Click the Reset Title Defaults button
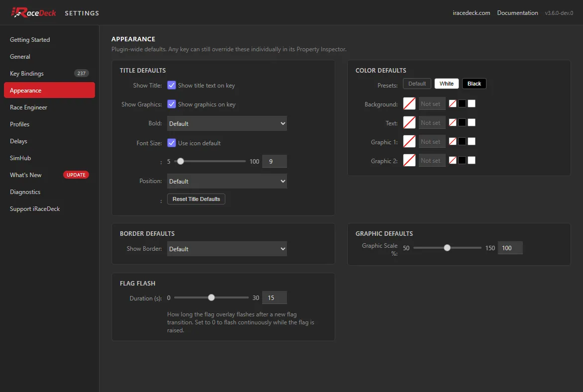The height and width of the screenshot is (392, 583). tap(196, 199)
